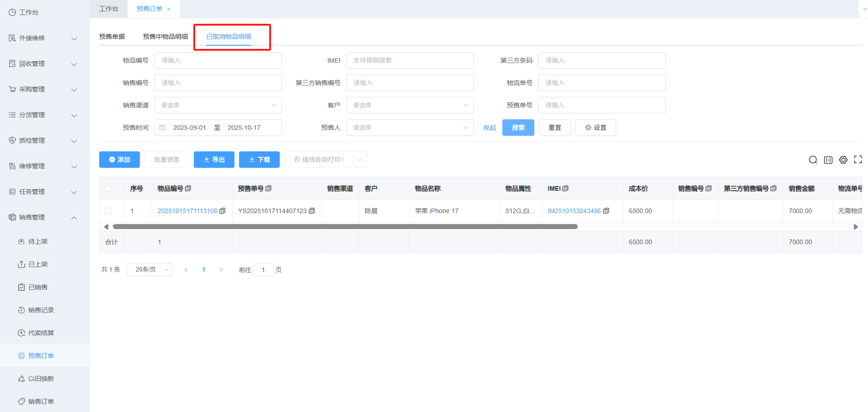This screenshot has height=412, width=868.
Task: Check the checkbox for row 1
Action: pos(108,211)
